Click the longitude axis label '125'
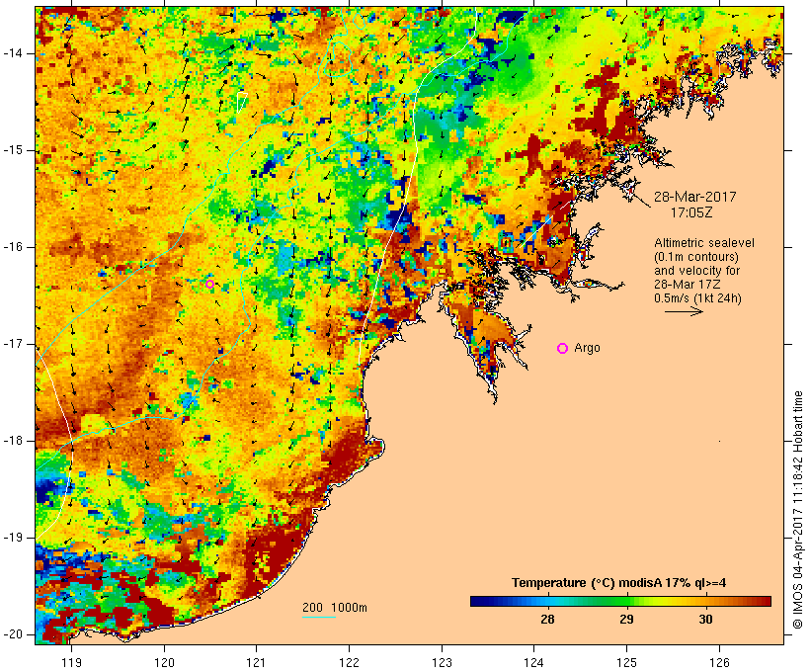810x672 pixels. point(626,663)
